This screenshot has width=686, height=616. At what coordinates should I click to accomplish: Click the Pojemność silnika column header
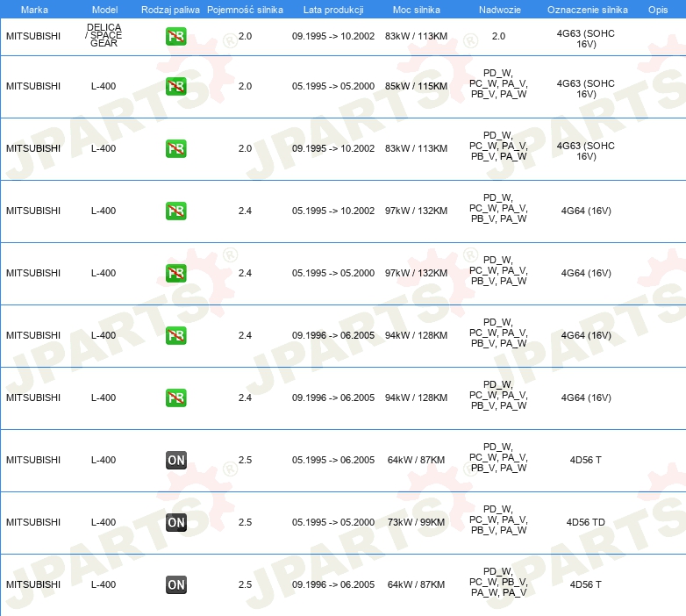pos(245,10)
